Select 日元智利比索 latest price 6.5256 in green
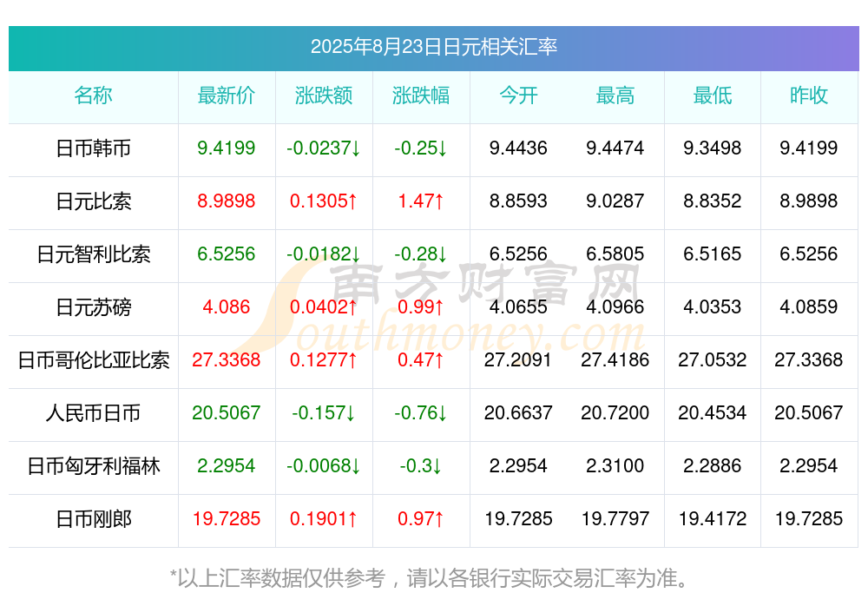The height and width of the screenshot is (606, 868). 226,254
